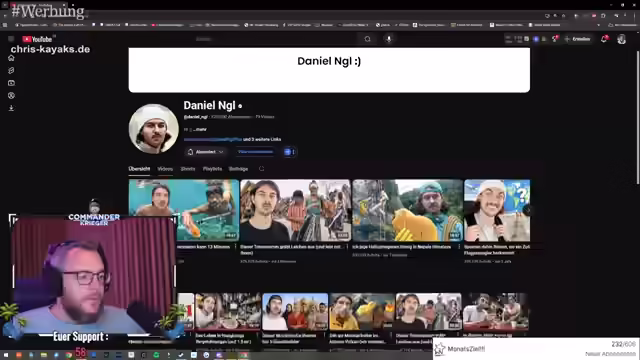Open Chrome from the taskbar
This screenshot has width=640, height=360.
pyautogui.click(x=69, y=355)
